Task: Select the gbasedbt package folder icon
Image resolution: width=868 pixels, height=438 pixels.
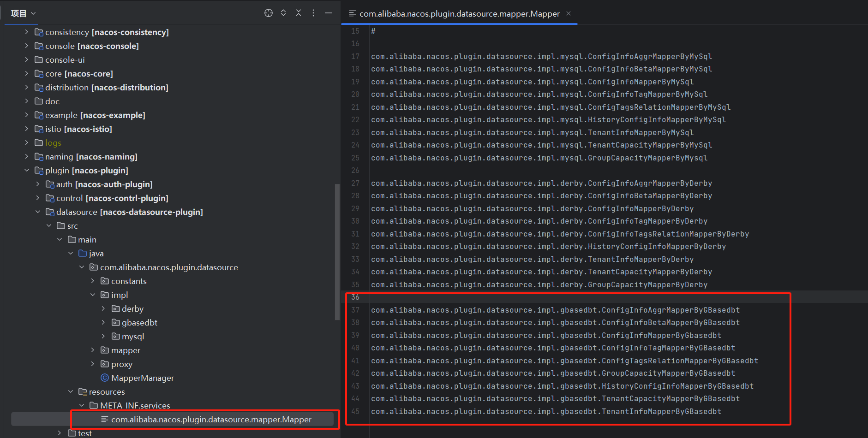Action: 116,322
